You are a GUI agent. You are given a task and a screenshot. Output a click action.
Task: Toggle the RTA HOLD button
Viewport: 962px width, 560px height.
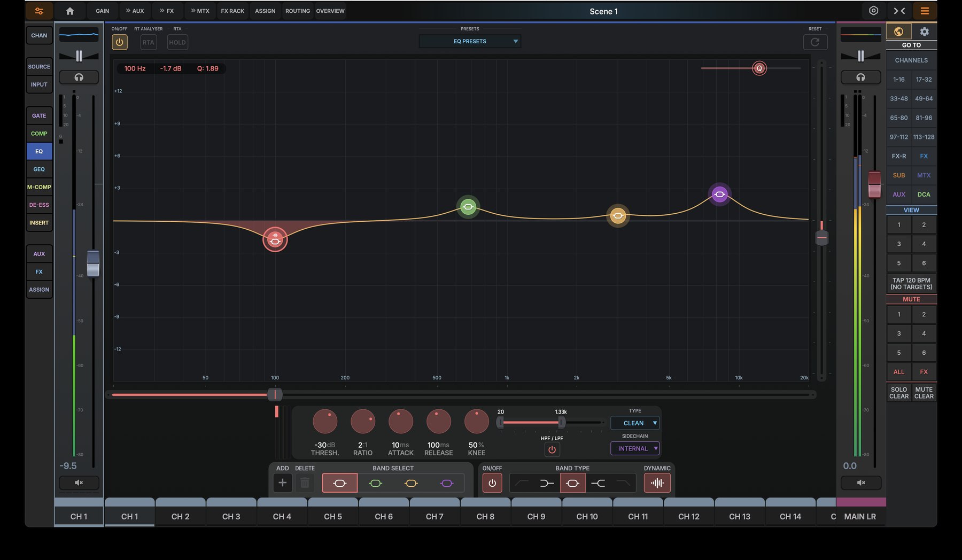177,42
